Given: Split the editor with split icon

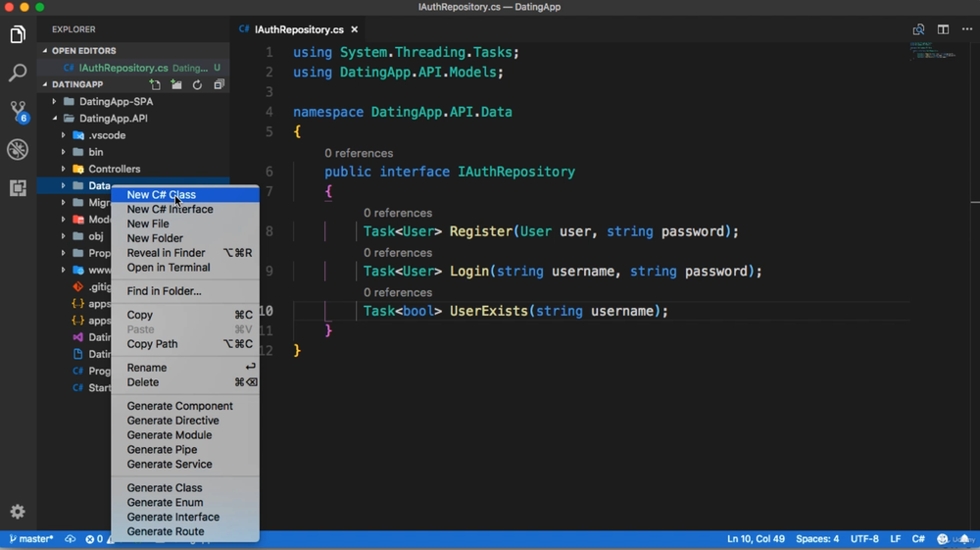Looking at the screenshot, I should [943, 29].
